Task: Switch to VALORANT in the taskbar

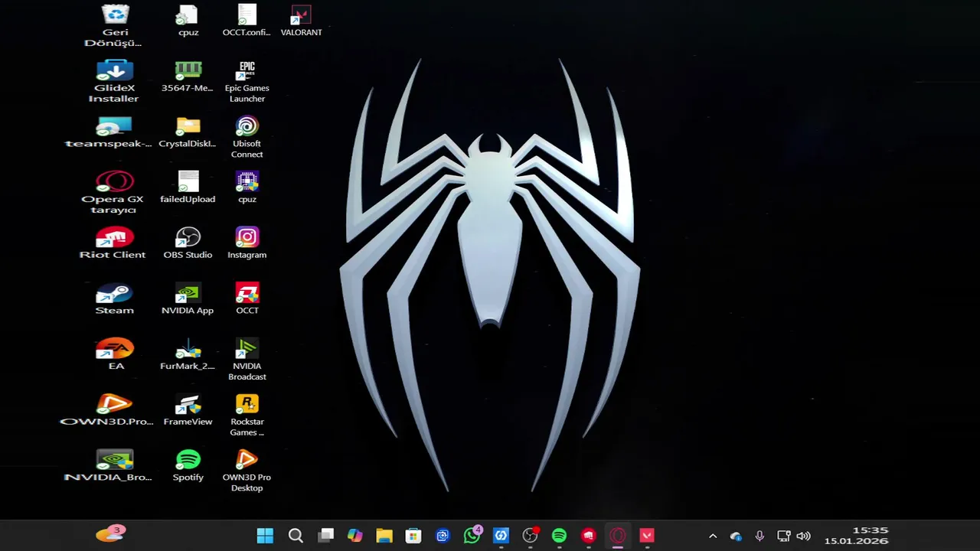Action: pyautogui.click(x=647, y=536)
